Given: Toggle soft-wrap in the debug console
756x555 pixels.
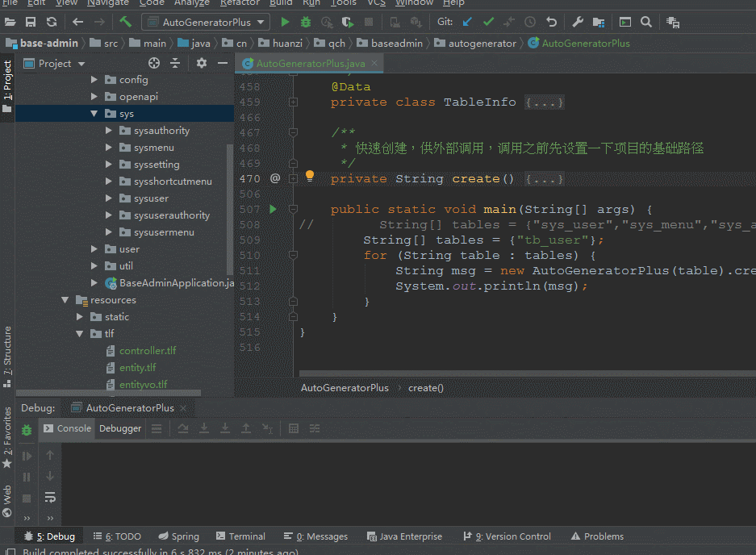Looking at the screenshot, I should (50, 497).
